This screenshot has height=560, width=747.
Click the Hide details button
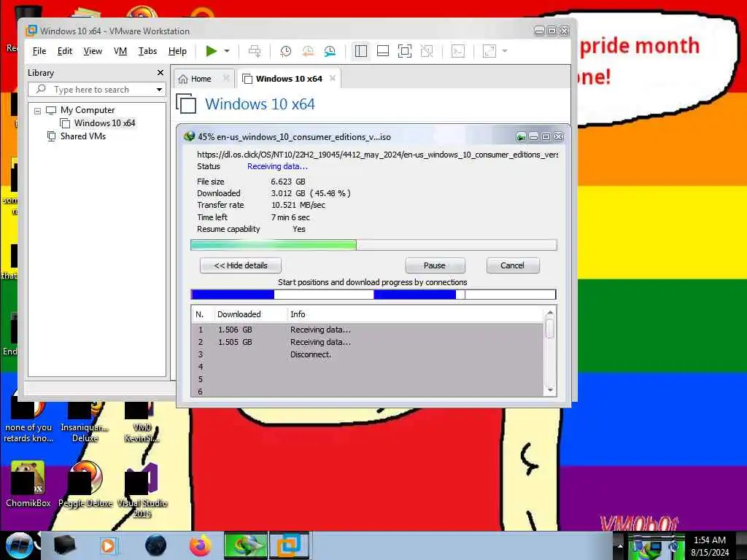click(241, 265)
